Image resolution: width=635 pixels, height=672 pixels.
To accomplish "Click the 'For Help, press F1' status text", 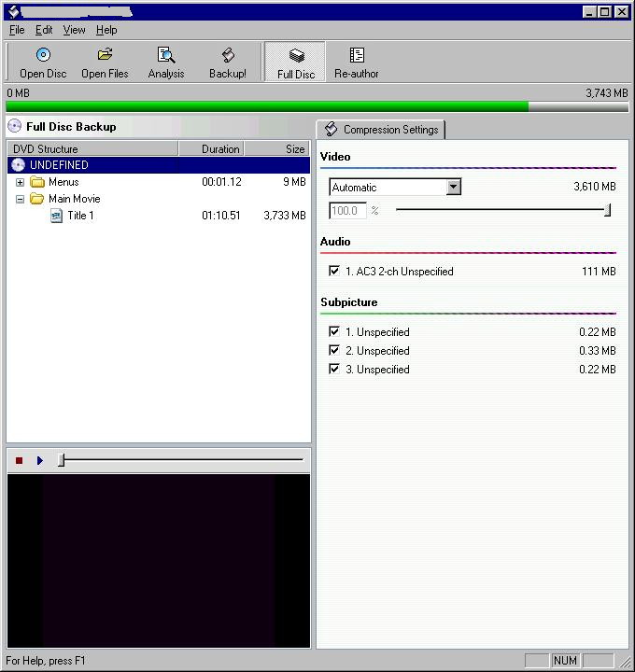I will tap(46, 661).
